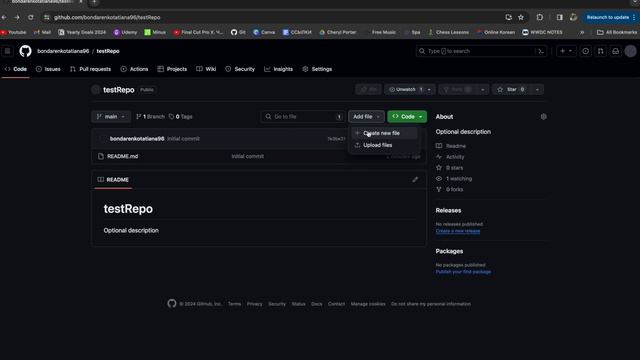Image resolution: width=640 pixels, height=360 pixels.
Task: Open the All Bookmarks folder
Action: click(617, 32)
